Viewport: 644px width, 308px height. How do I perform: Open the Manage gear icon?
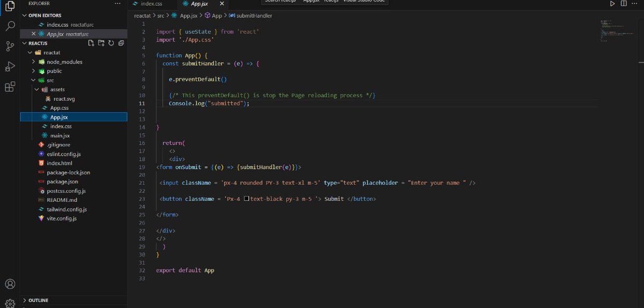(x=10, y=303)
